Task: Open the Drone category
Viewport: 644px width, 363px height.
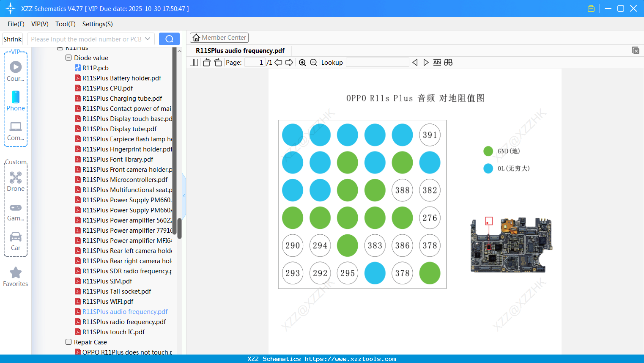Action: coord(16,181)
